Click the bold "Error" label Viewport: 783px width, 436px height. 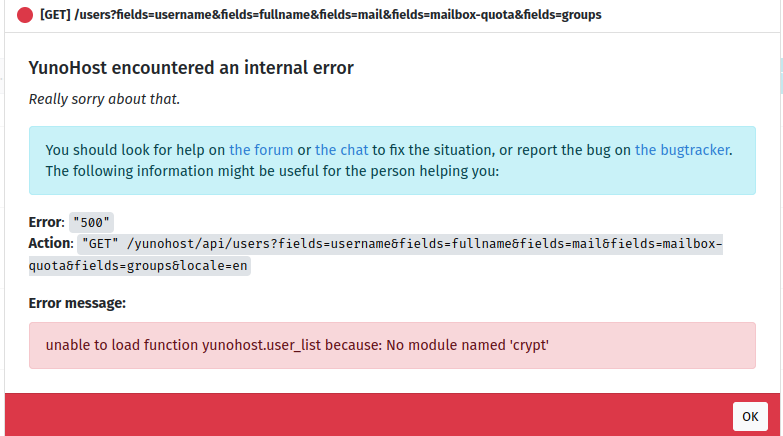pos(46,222)
